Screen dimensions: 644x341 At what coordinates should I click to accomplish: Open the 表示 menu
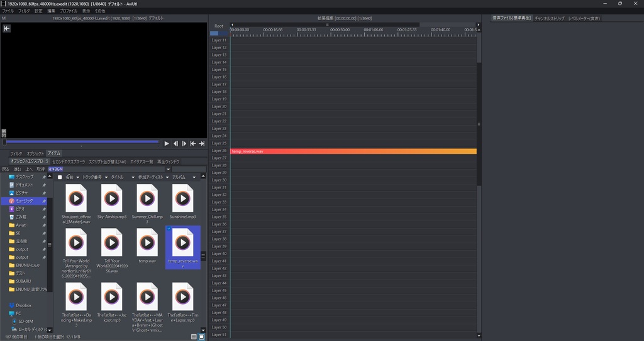coord(86,11)
